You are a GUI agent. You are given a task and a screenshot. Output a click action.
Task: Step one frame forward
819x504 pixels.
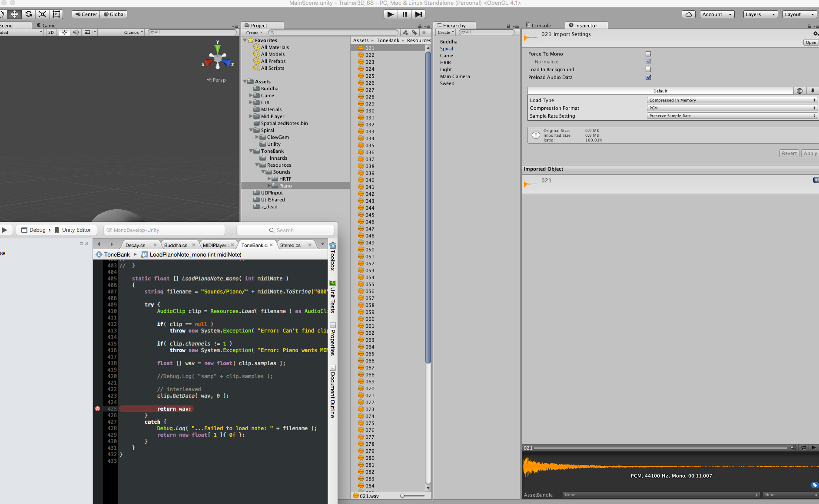click(418, 14)
